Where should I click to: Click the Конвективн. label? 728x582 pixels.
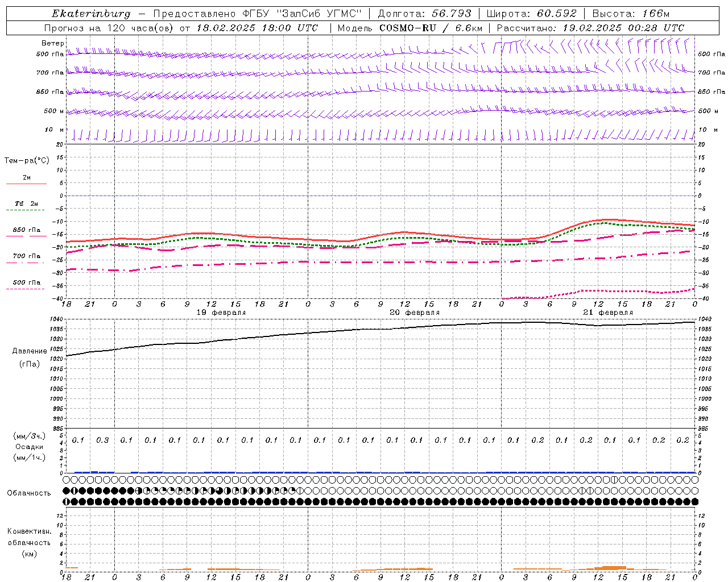[29, 531]
